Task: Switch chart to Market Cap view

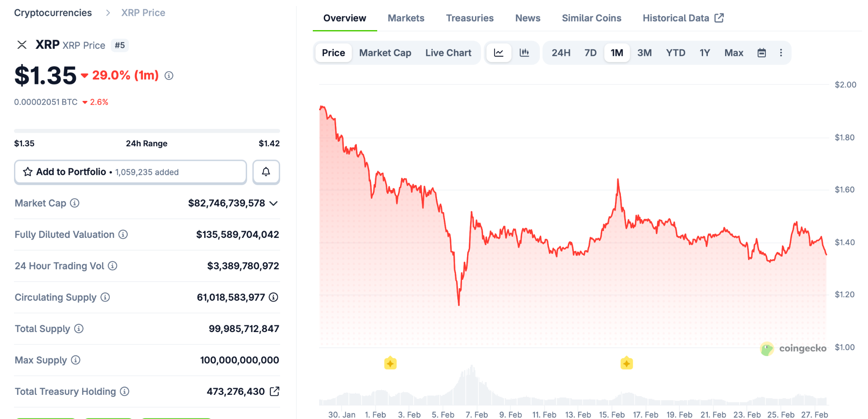Action: (385, 53)
